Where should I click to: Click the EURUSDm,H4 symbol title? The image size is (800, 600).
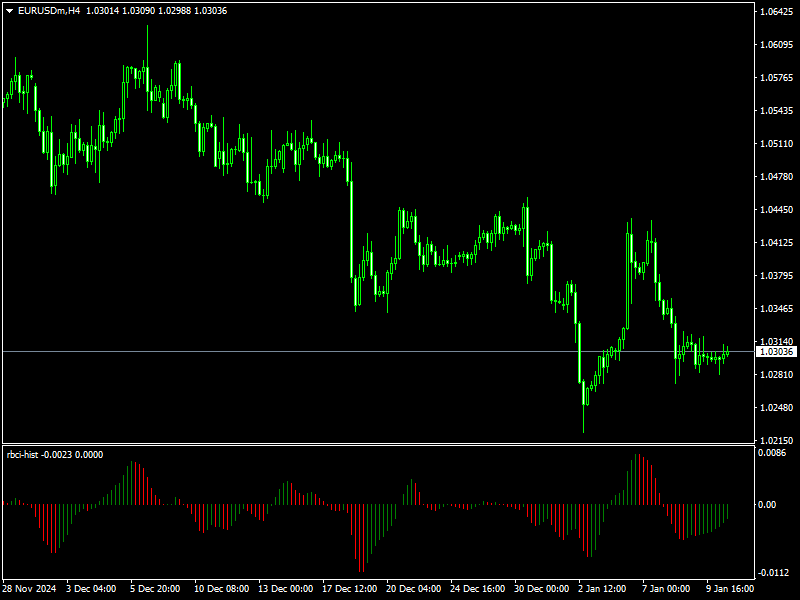[49, 11]
